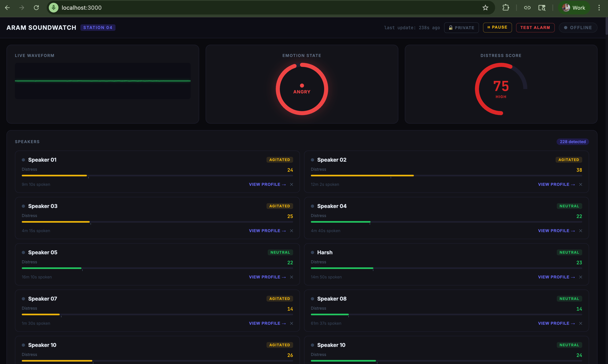
Task: Toggle the PRIVATE lock mode
Action: (x=461, y=28)
